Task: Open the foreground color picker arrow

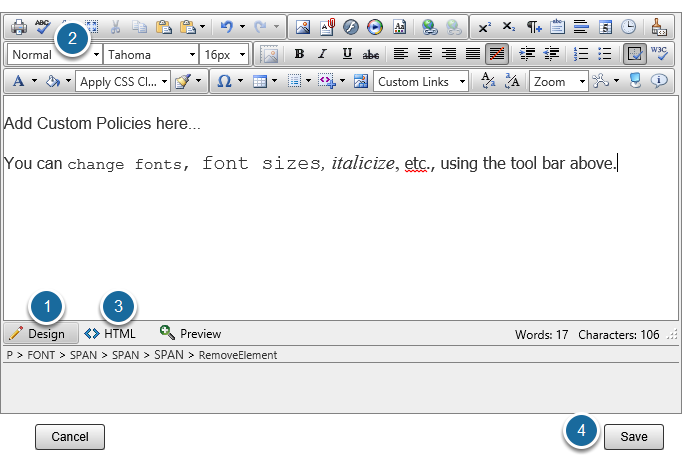Action: coord(35,81)
